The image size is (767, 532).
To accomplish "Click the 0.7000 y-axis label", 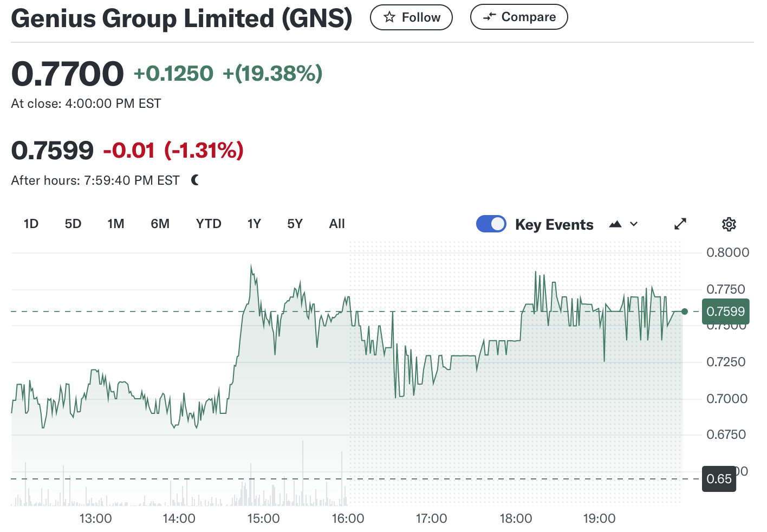I will click(x=726, y=399).
